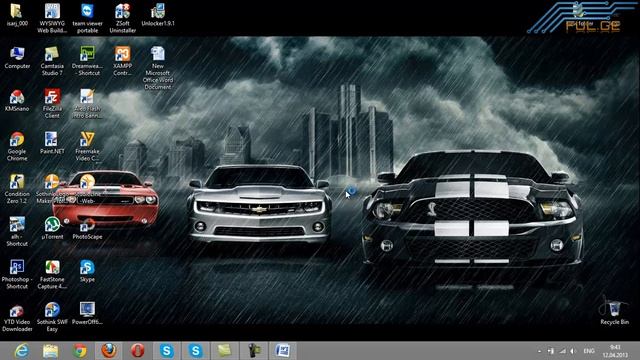Launch the Dreamweaver shortcut icon
640x360 pixels.
[87, 61]
